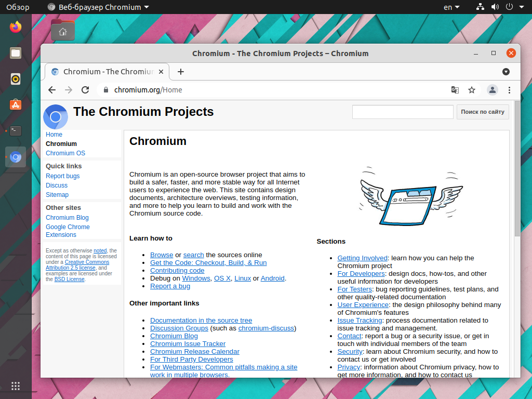This screenshot has height=399, width=532.
Task: Click the winged browser illustration
Action: pos(411,196)
